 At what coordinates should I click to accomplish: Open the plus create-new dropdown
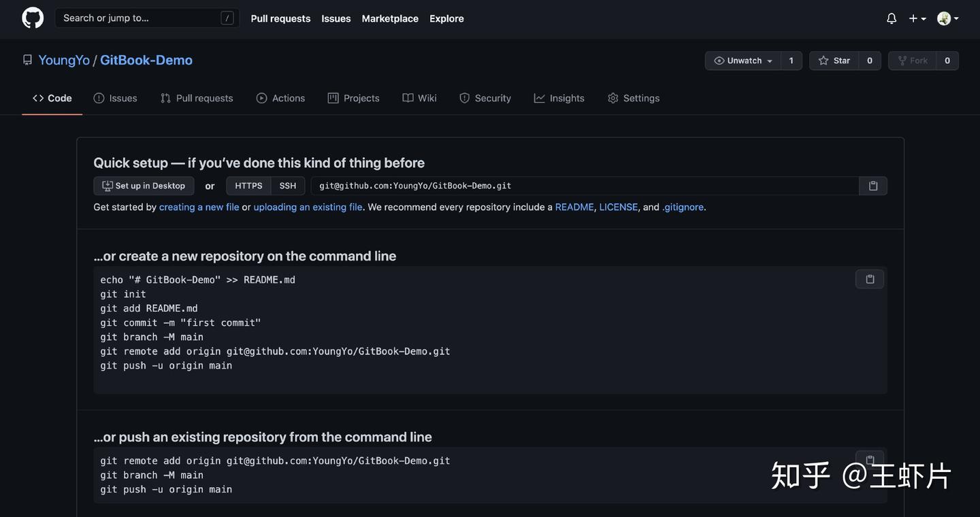pyautogui.click(x=917, y=18)
